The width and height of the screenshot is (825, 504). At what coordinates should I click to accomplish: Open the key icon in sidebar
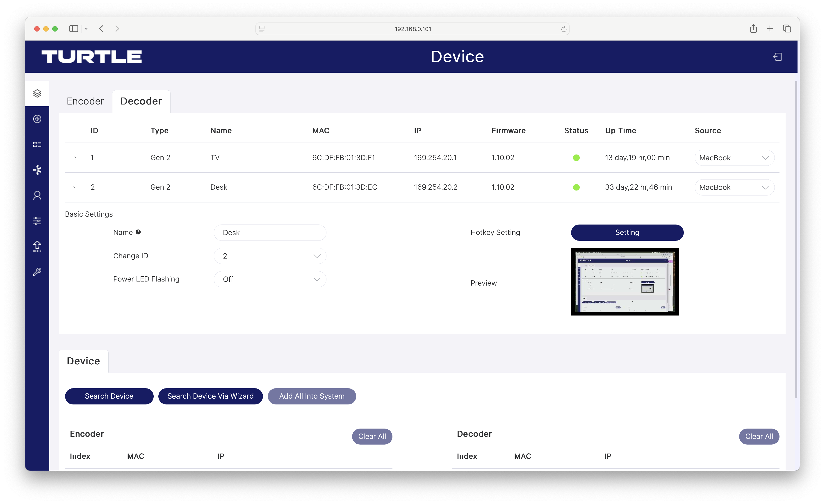pos(37,271)
